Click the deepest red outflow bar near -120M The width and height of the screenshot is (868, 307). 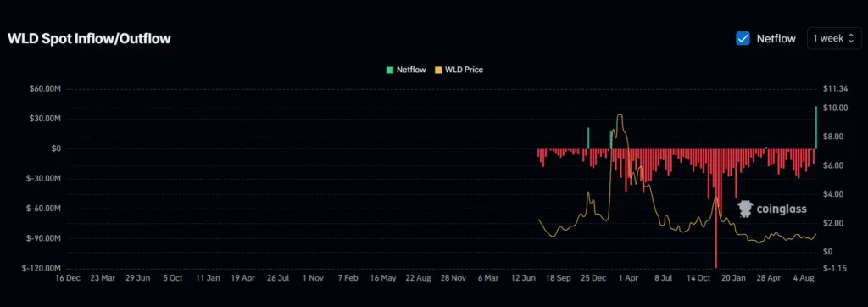pos(716,209)
